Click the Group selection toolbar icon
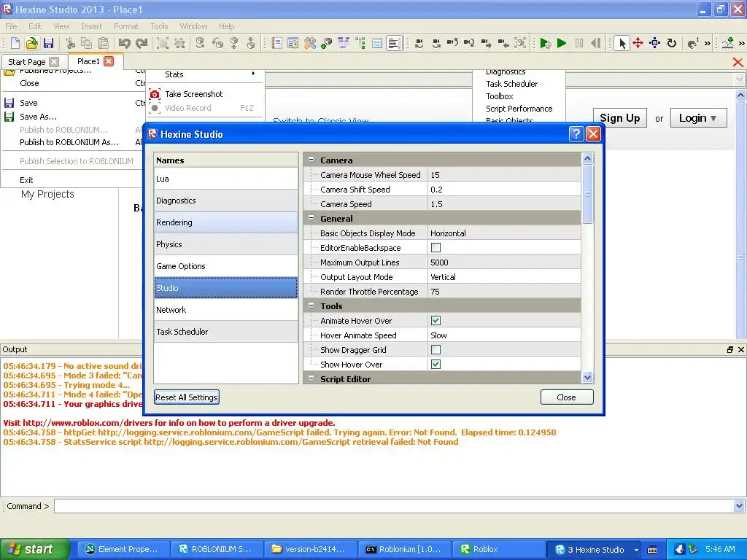747x560 pixels. click(x=163, y=43)
